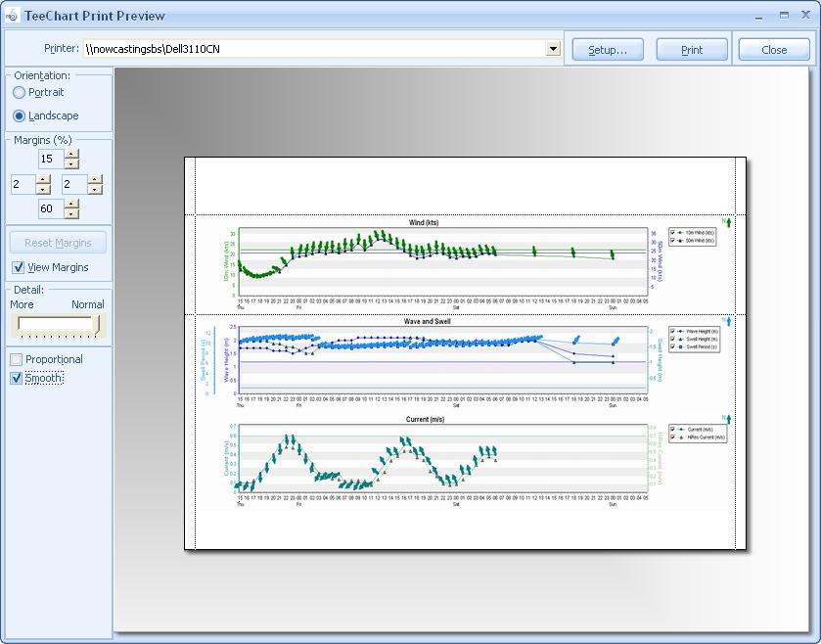Toggle the View Margins checkbox

pos(18,267)
